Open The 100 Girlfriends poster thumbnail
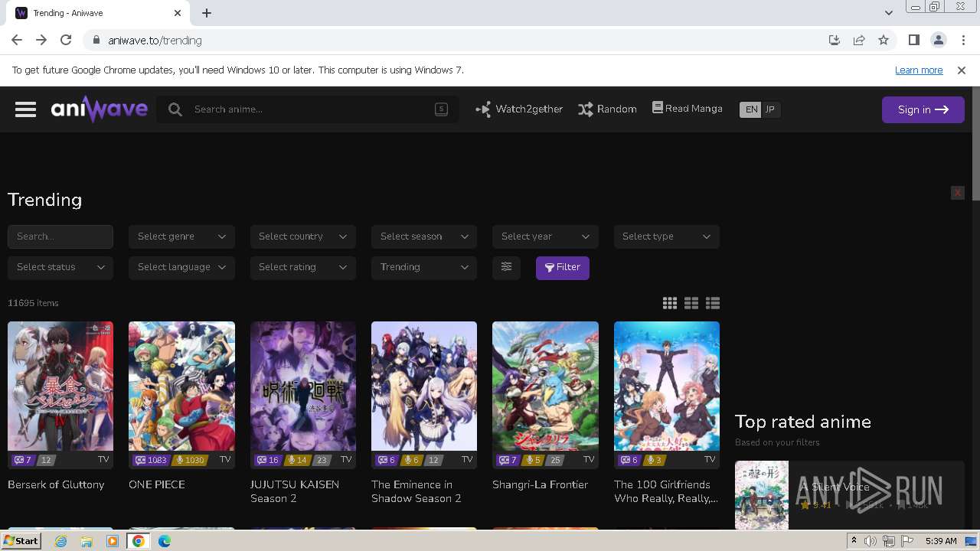980x551 pixels. point(666,386)
